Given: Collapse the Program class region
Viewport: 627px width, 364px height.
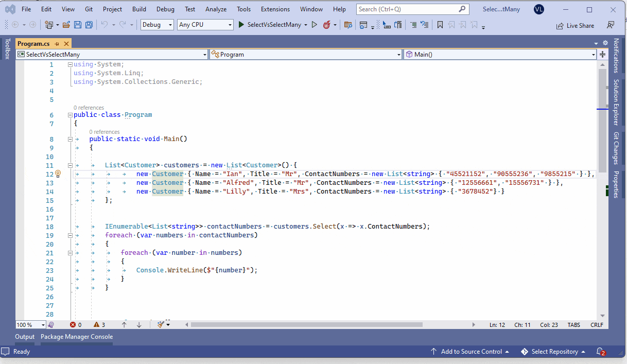Looking at the screenshot, I should click(x=70, y=114).
